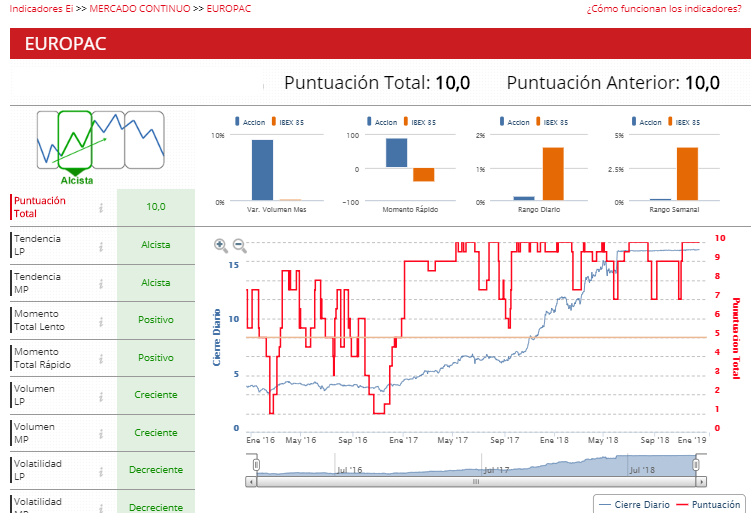Open info icon for Puntuación Total
The height and width of the screenshot is (513, 753).
tap(101, 208)
